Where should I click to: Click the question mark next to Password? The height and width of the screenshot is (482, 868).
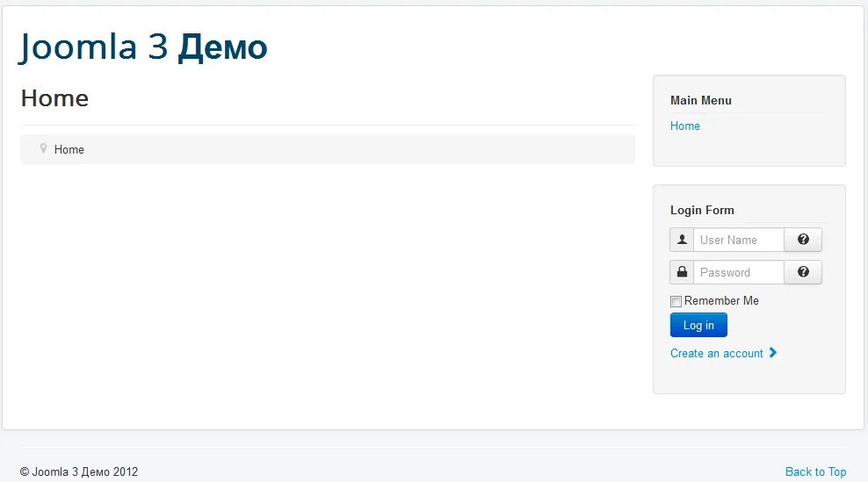(x=803, y=272)
